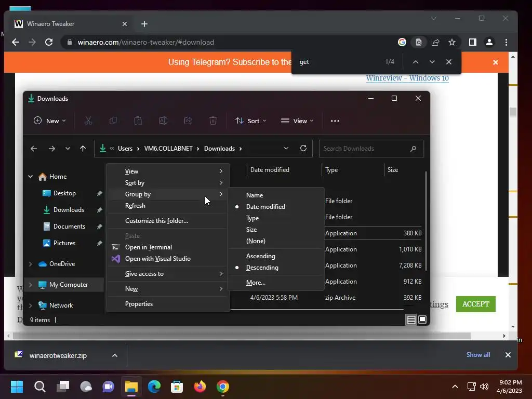The width and height of the screenshot is (532, 399).
Task: Choose Open in Terminal
Action: [x=168, y=247]
